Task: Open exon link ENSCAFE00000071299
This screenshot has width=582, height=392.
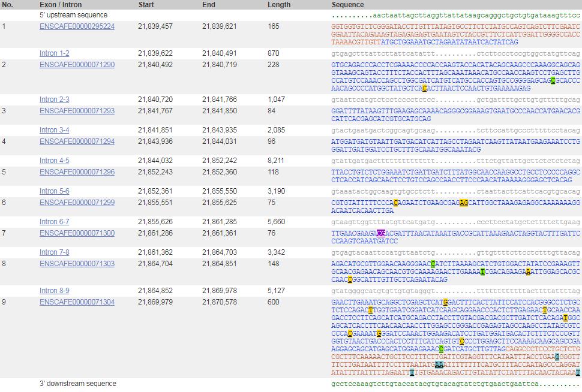Action: 77,203
